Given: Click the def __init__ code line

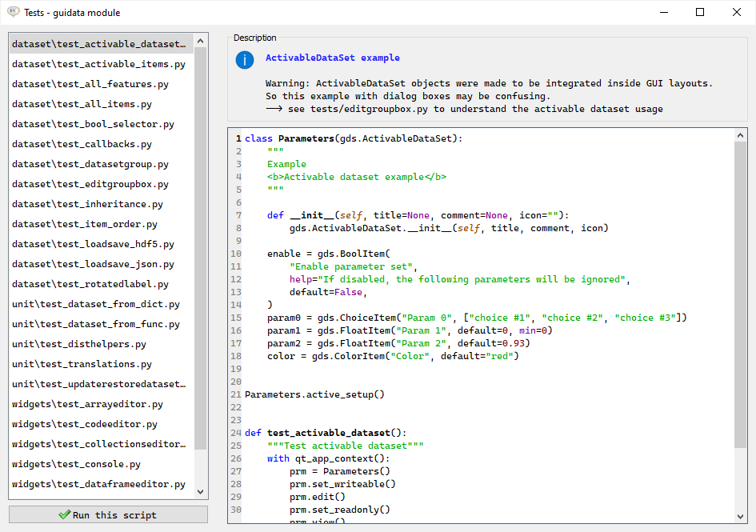Looking at the screenshot, I should pyautogui.click(x=418, y=215).
